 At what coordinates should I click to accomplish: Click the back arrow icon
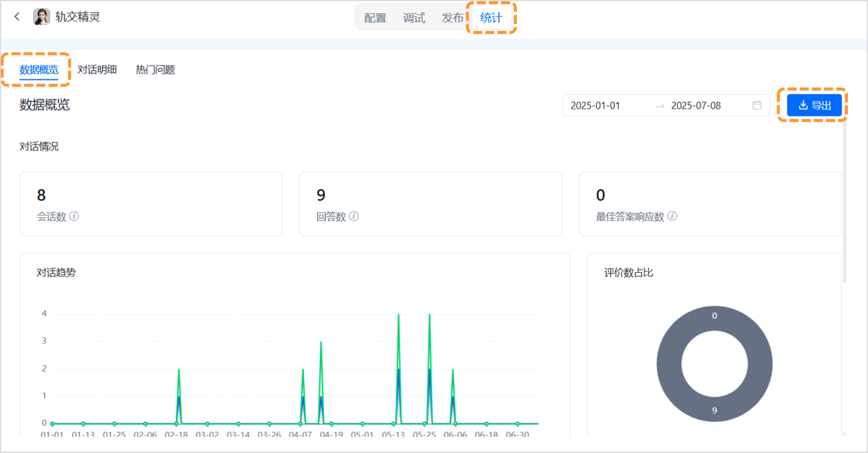click(17, 17)
